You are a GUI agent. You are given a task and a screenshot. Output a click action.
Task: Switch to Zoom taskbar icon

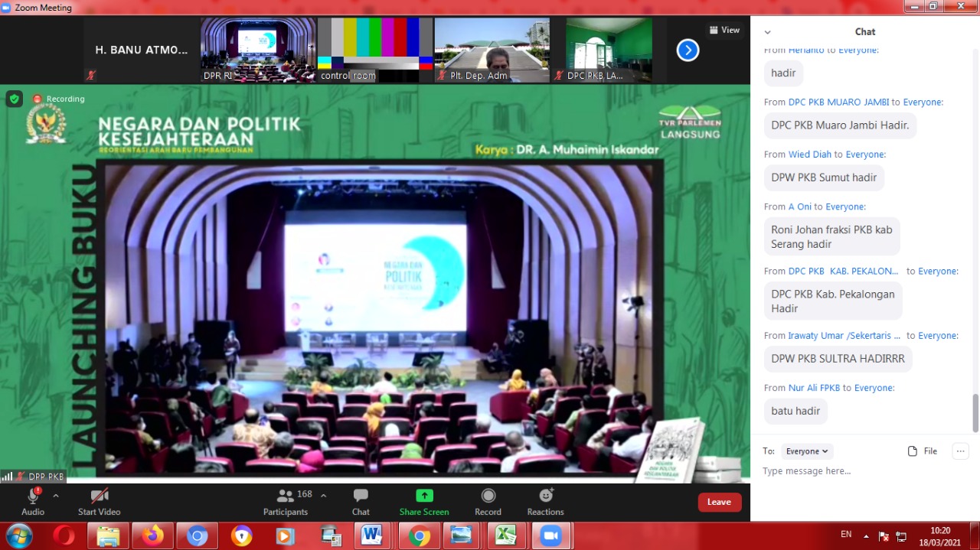[x=550, y=535]
